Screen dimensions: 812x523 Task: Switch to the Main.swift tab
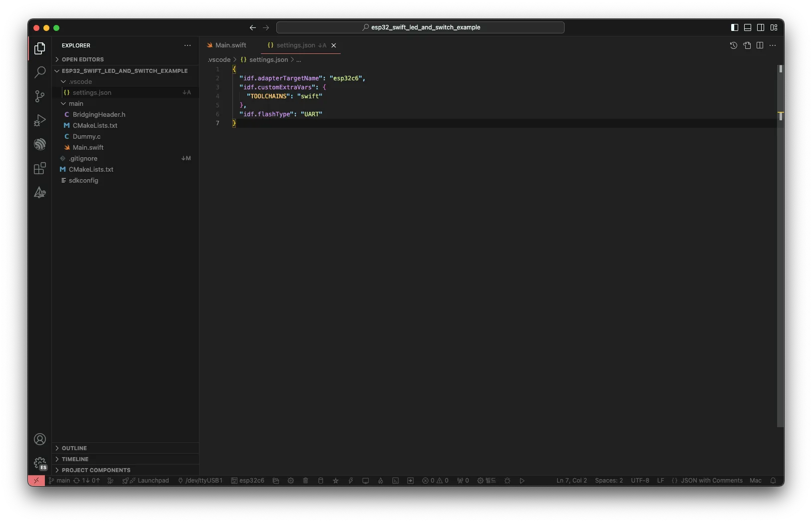pyautogui.click(x=230, y=45)
